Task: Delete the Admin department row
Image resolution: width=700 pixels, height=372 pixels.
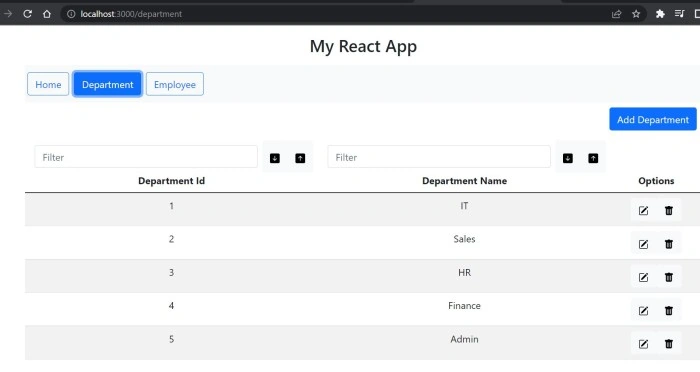Action: [669, 344]
